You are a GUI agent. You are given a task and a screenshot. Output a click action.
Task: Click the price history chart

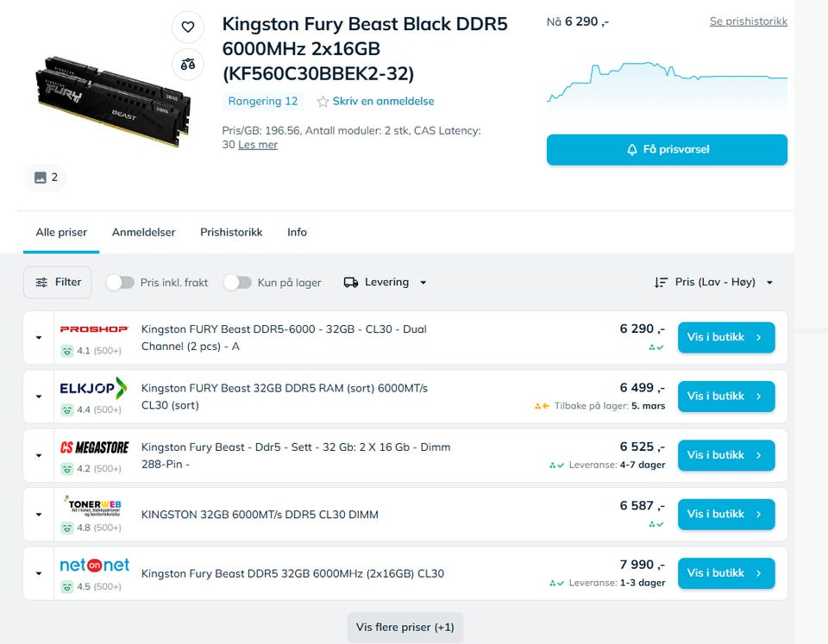(x=667, y=86)
